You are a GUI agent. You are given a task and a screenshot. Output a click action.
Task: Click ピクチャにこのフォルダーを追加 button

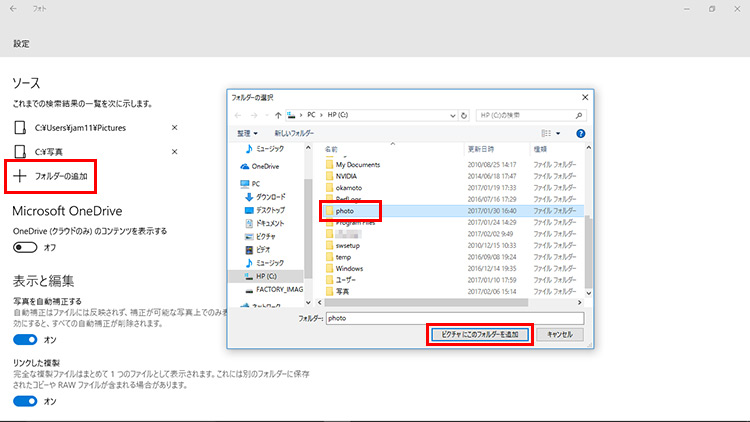tap(478, 335)
